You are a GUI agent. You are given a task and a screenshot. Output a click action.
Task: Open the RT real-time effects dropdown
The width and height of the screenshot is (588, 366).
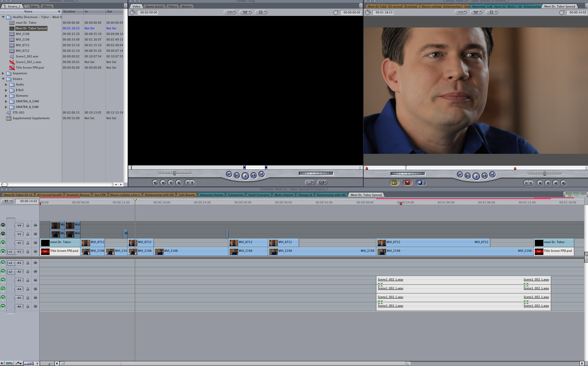[x=7, y=201]
